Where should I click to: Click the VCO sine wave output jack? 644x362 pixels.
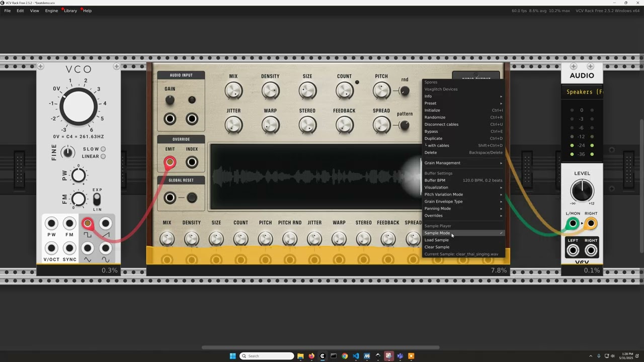pos(106,248)
